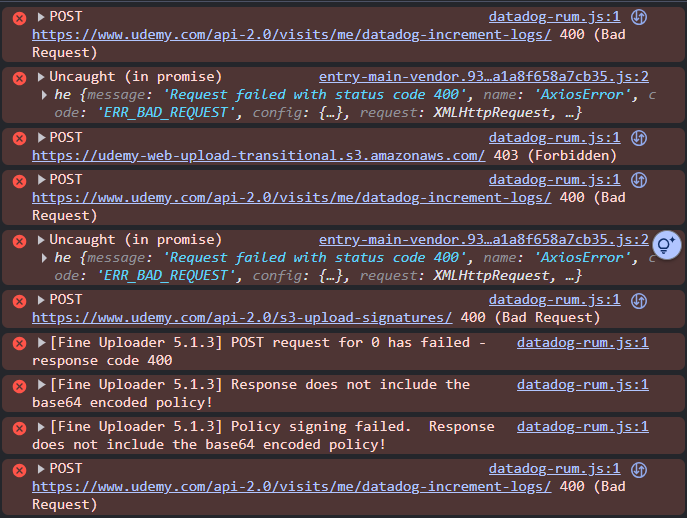Click the red error icon on the 403 Forbidden row
Image resolution: width=687 pixels, height=518 pixels.
19,138
